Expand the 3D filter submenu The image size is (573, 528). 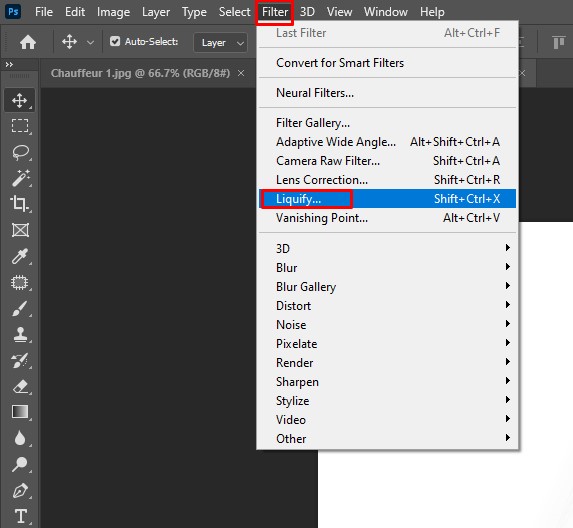click(x=387, y=248)
